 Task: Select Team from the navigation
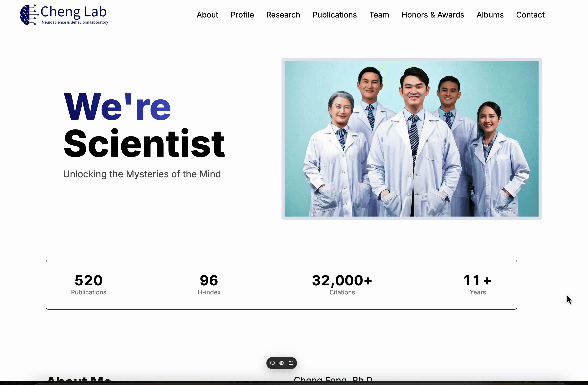pyautogui.click(x=379, y=15)
